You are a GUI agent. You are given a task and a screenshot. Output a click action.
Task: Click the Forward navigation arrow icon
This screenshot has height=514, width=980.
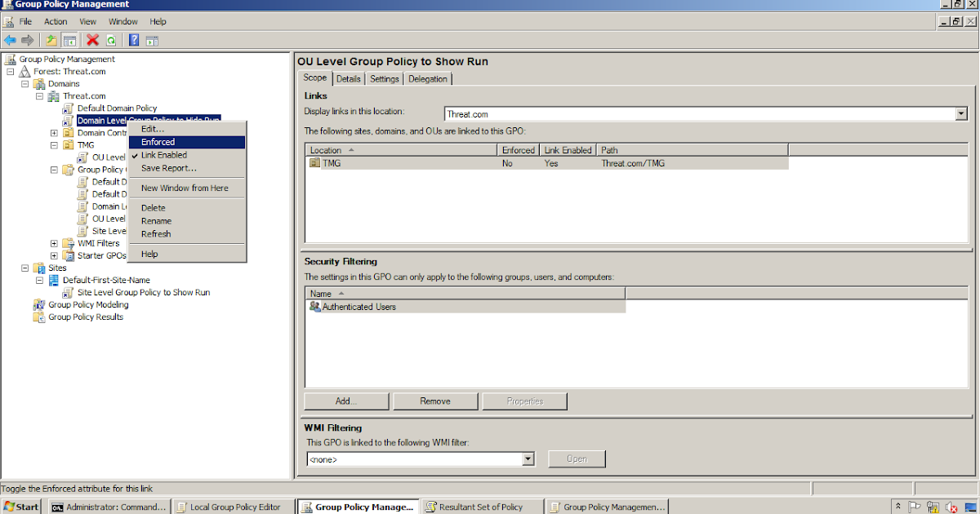[27, 39]
